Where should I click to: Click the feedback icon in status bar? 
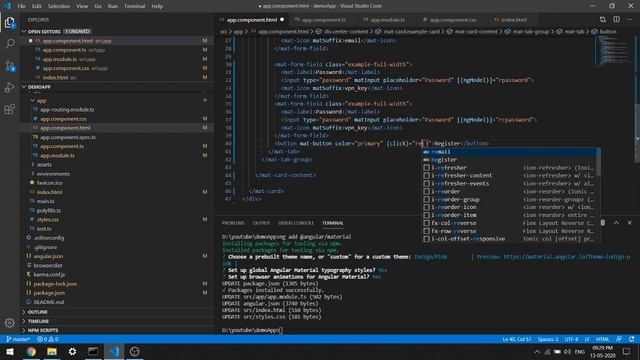coord(619,339)
